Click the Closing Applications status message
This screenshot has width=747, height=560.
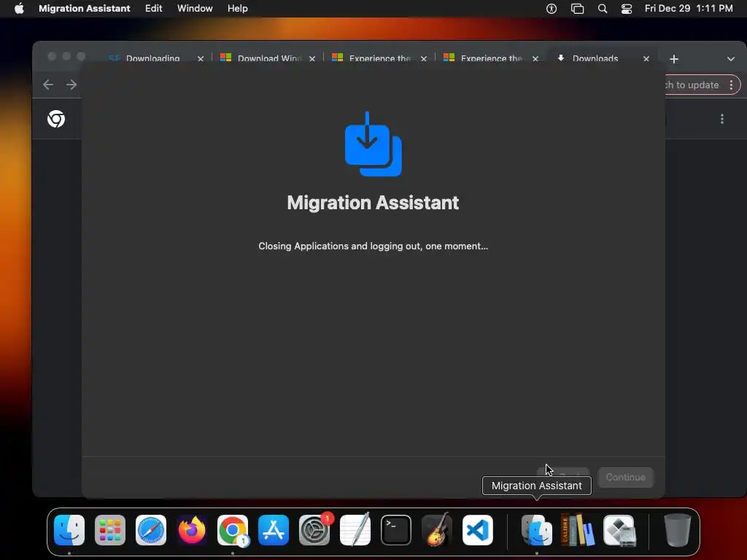(373, 246)
